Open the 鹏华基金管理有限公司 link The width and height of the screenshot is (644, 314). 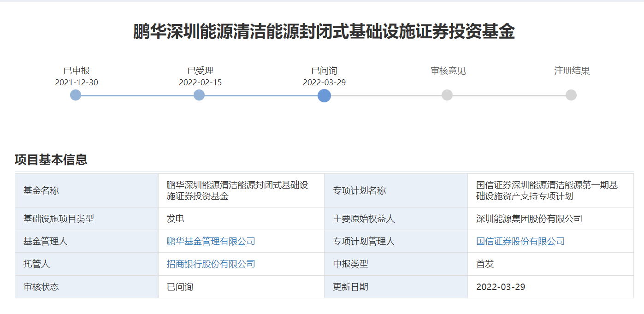point(211,241)
